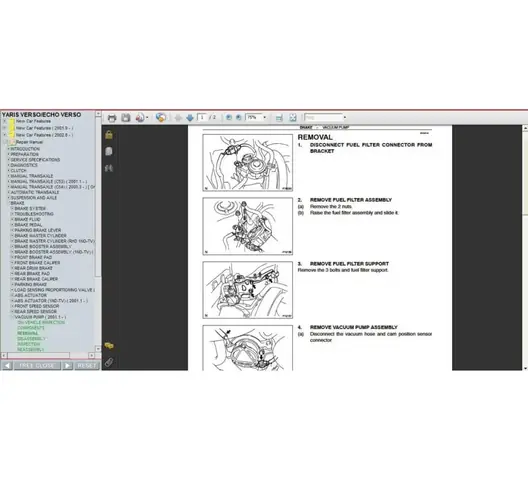Open the comments panel speech bubble icon

109,345
